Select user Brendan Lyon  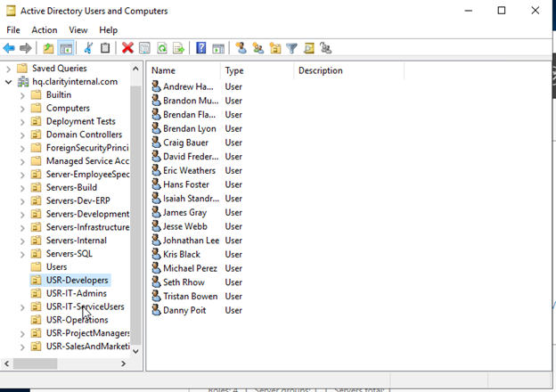pyautogui.click(x=190, y=128)
